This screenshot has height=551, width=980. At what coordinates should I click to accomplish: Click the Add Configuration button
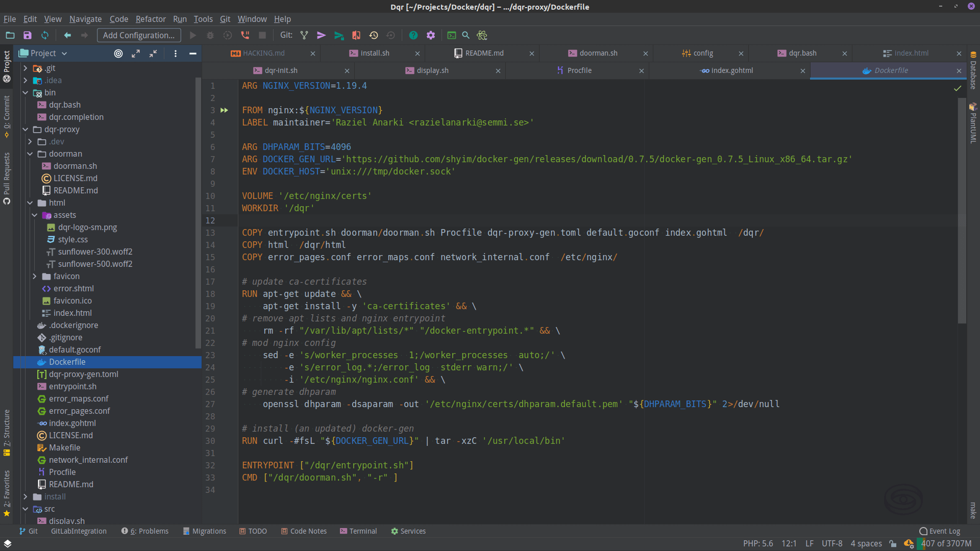point(138,35)
